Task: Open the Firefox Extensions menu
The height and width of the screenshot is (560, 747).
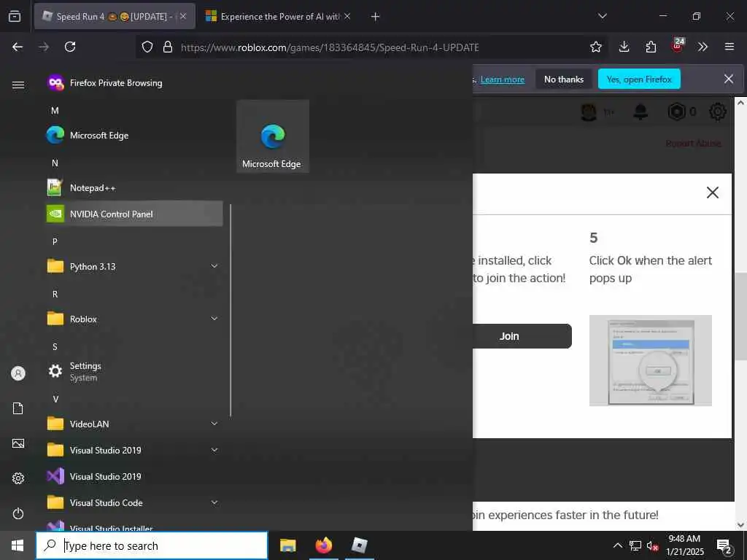Action: 651,47
